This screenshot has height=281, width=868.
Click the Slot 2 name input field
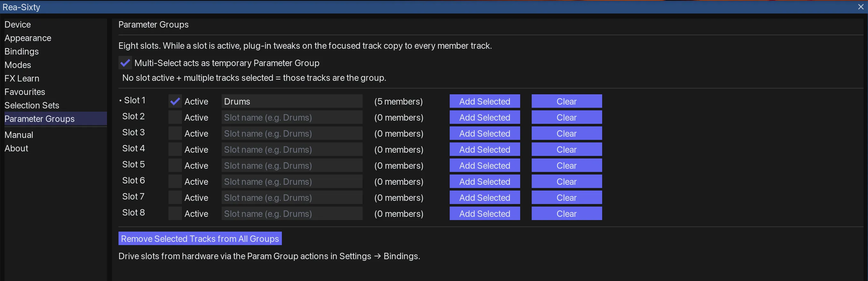tap(292, 117)
